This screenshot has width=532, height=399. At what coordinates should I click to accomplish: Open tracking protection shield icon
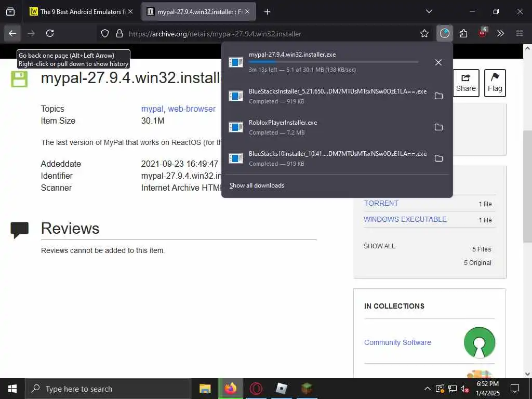[x=105, y=34]
